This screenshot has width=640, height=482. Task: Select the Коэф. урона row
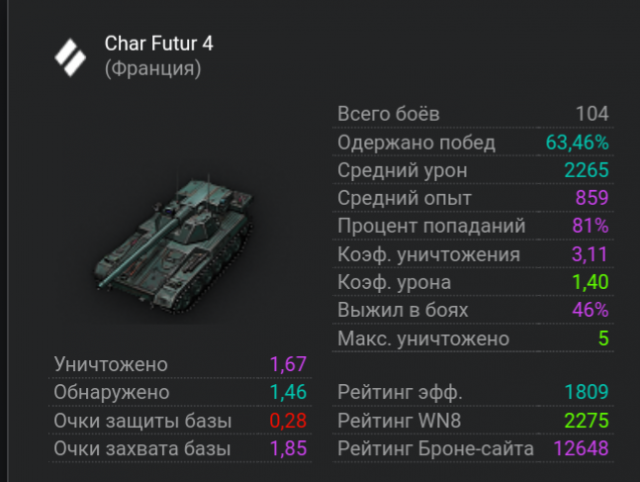coord(472,283)
